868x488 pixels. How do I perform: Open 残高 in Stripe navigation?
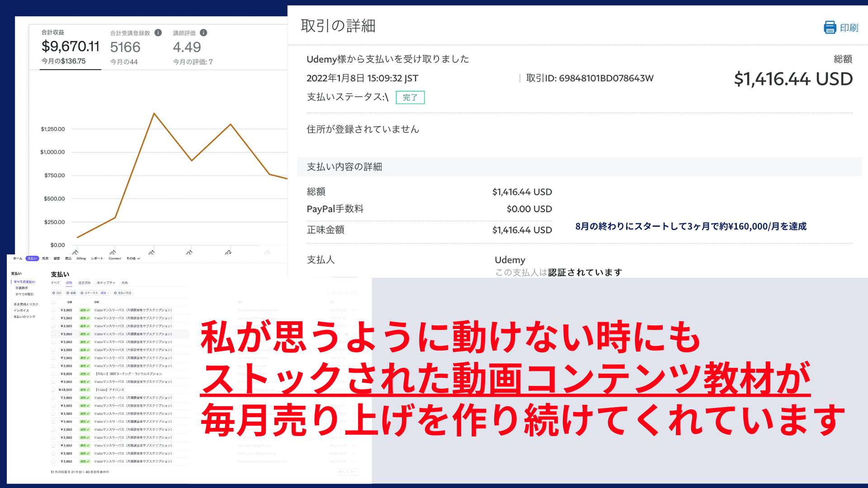point(45,258)
